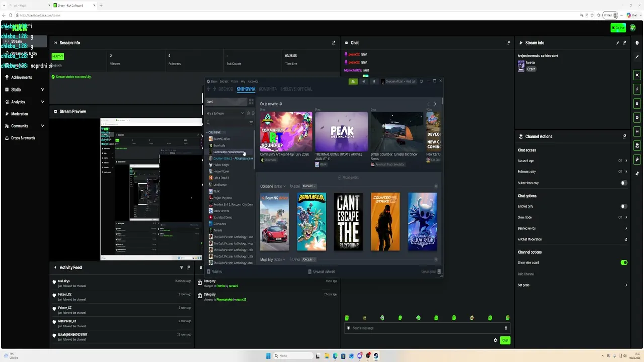Open Steam OBCHOD store tab
This screenshot has width=644, height=362.
point(226,89)
